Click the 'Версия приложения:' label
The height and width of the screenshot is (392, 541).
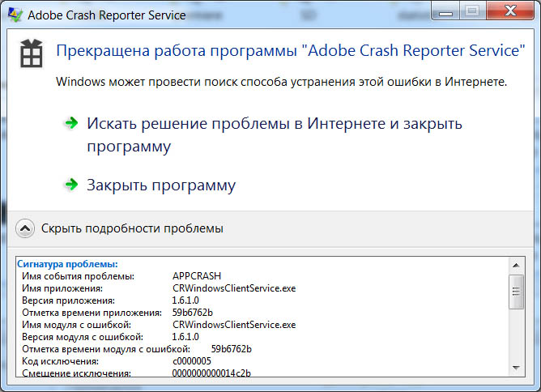coord(68,300)
